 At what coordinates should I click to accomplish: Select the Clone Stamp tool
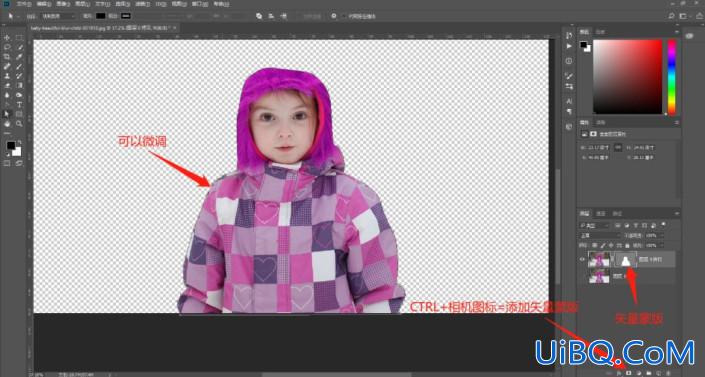pos(7,76)
